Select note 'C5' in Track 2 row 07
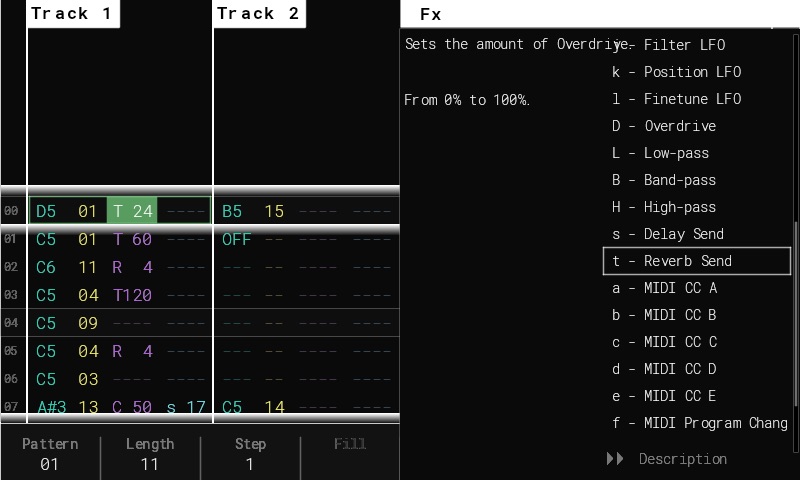 (x=232, y=407)
